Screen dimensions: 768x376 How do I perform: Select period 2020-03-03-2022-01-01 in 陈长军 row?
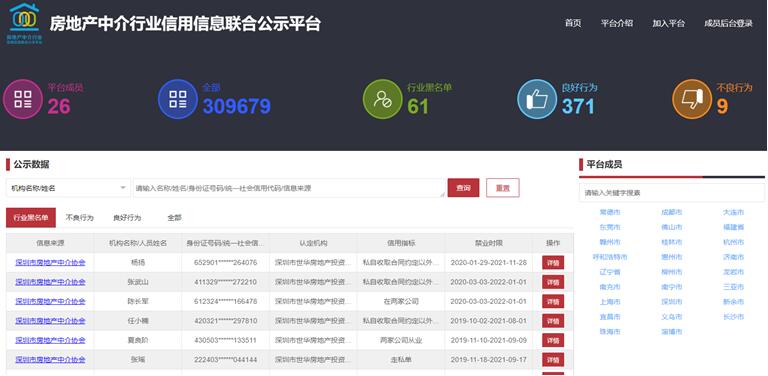coord(488,302)
